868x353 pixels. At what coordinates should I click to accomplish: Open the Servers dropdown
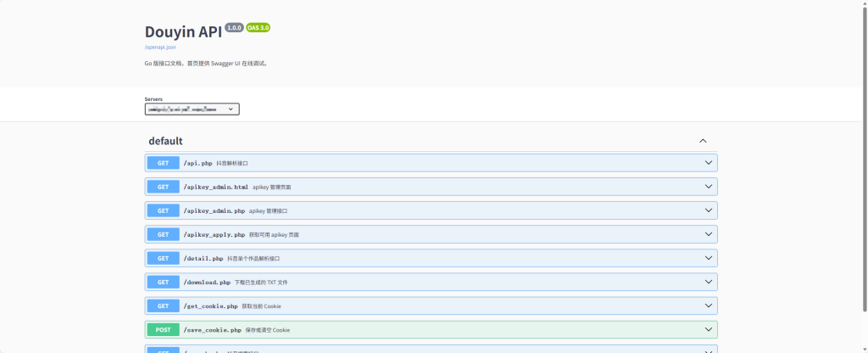(192, 109)
